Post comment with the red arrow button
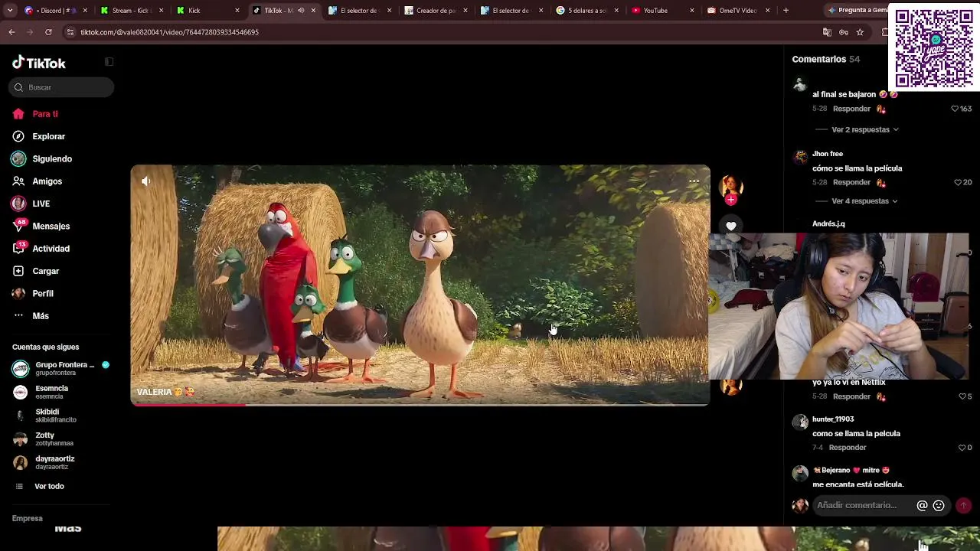The width and height of the screenshot is (980, 551). tap(963, 505)
